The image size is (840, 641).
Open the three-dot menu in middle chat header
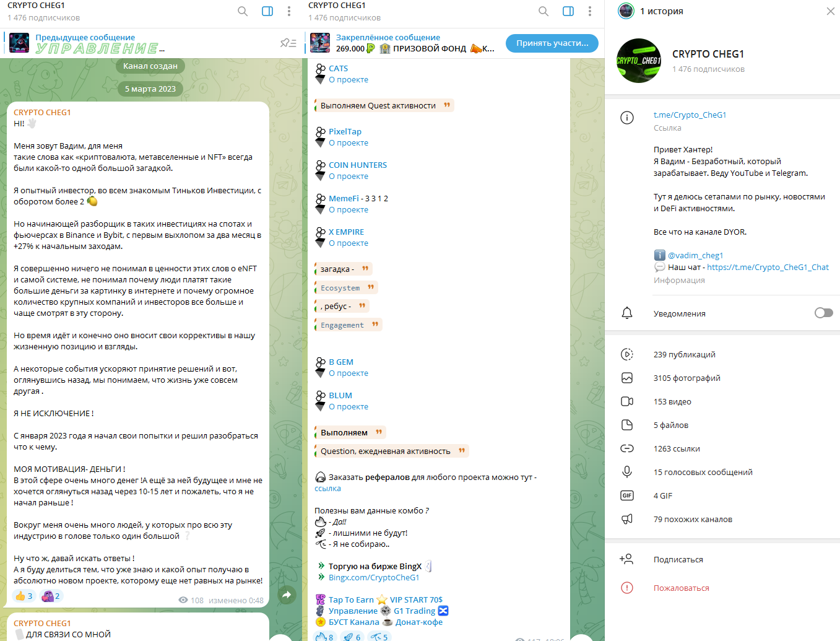point(590,11)
